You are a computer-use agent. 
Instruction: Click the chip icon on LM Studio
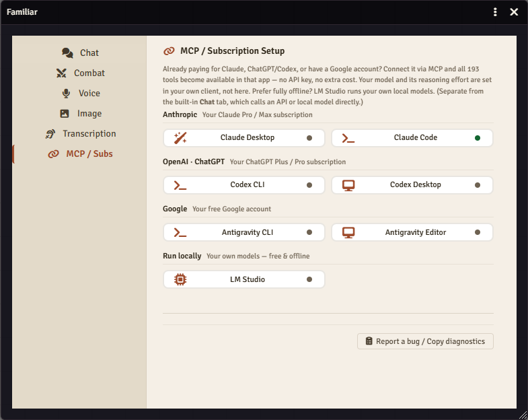coord(180,279)
